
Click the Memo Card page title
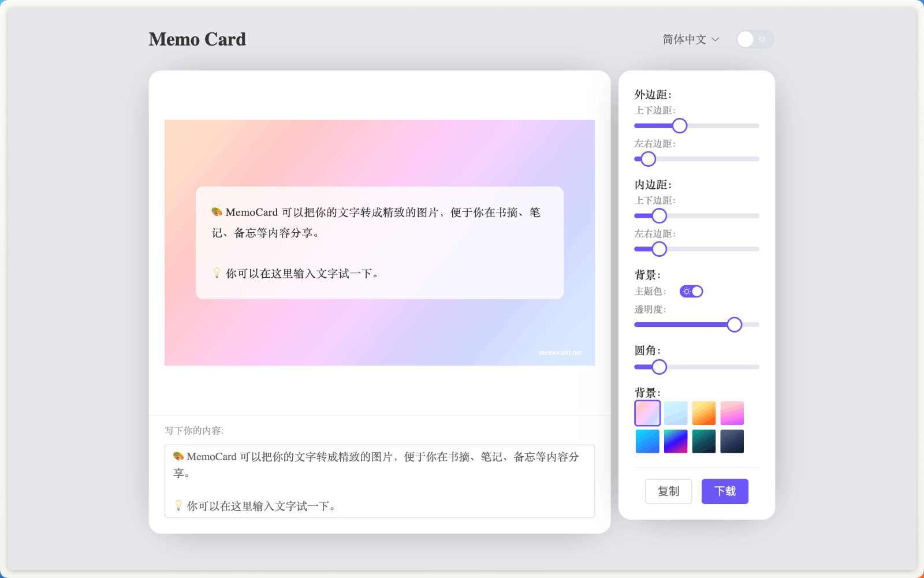coord(198,39)
